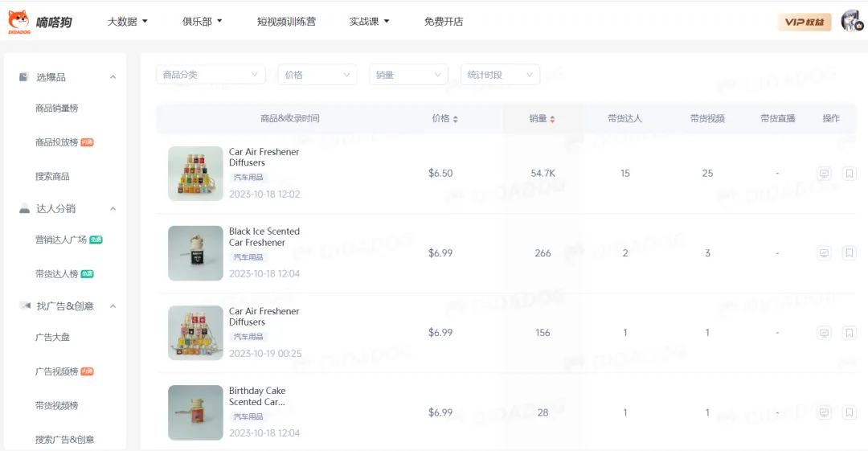Open the 统计时段 dropdown filter
Viewport: 868px width, 451px height.
[x=500, y=74]
